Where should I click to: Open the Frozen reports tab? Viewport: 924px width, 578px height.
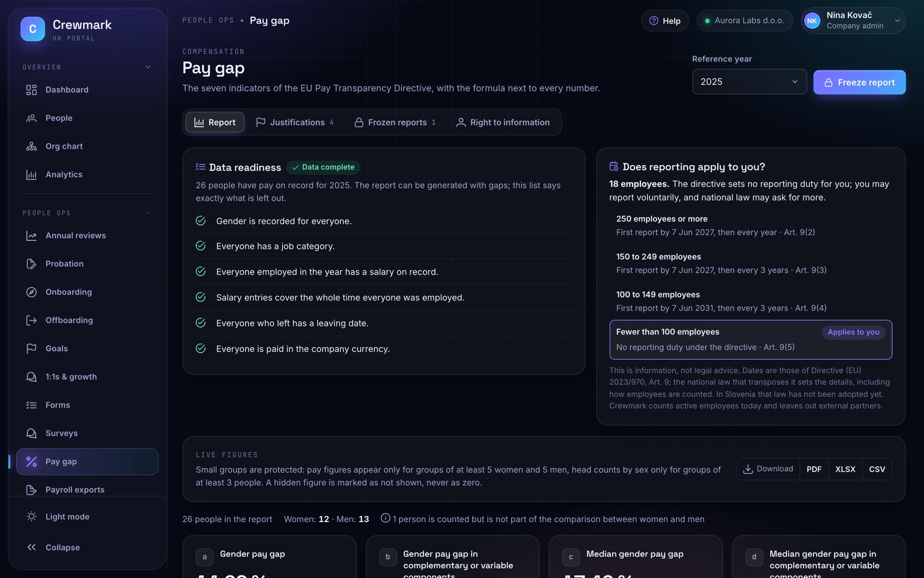(395, 122)
